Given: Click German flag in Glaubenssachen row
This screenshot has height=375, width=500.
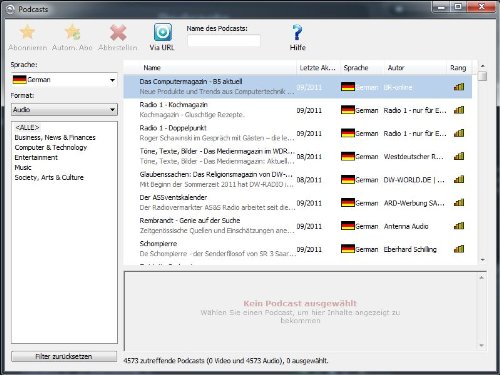Looking at the screenshot, I should pyautogui.click(x=348, y=179).
